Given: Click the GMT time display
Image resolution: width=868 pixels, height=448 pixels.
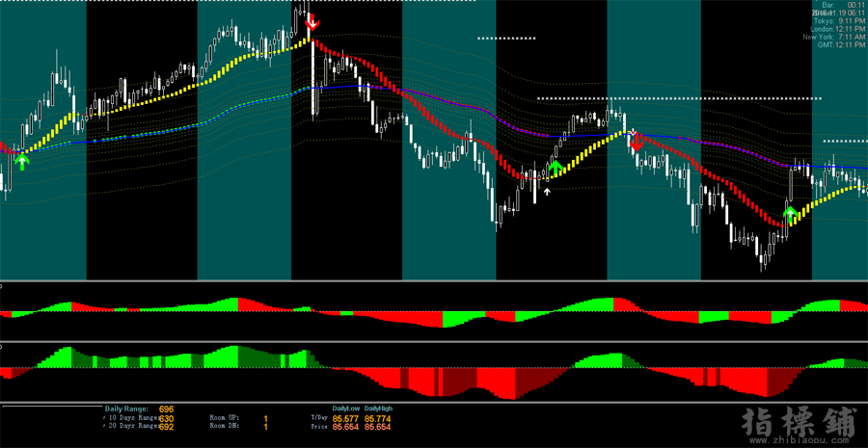Looking at the screenshot, I should [839, 45].
